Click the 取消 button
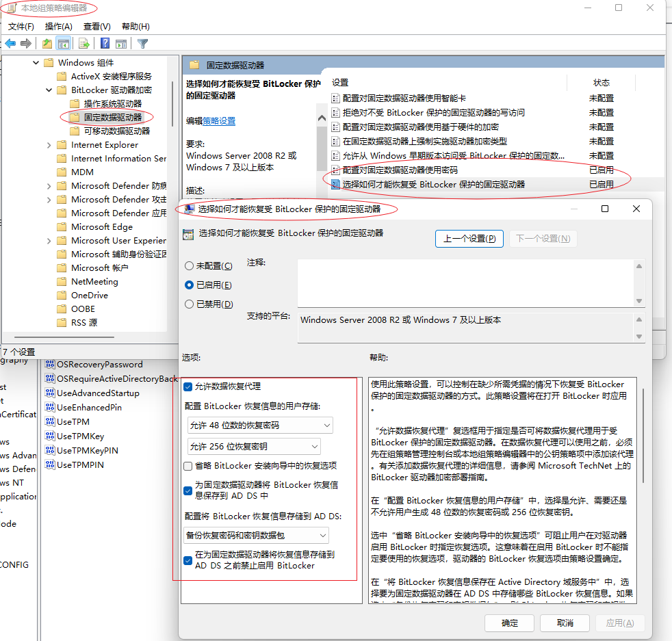This screenshot has height=641, width=672. 565,623
